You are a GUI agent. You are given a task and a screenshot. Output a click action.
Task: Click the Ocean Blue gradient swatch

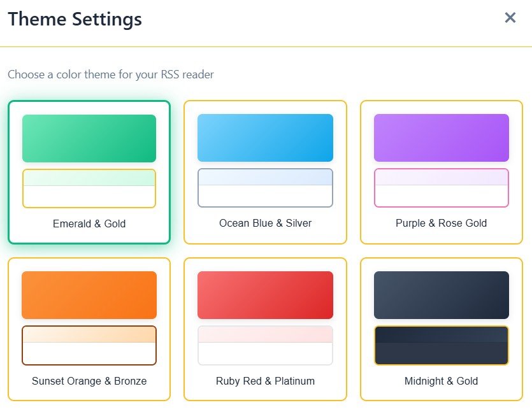coord(265,138)
